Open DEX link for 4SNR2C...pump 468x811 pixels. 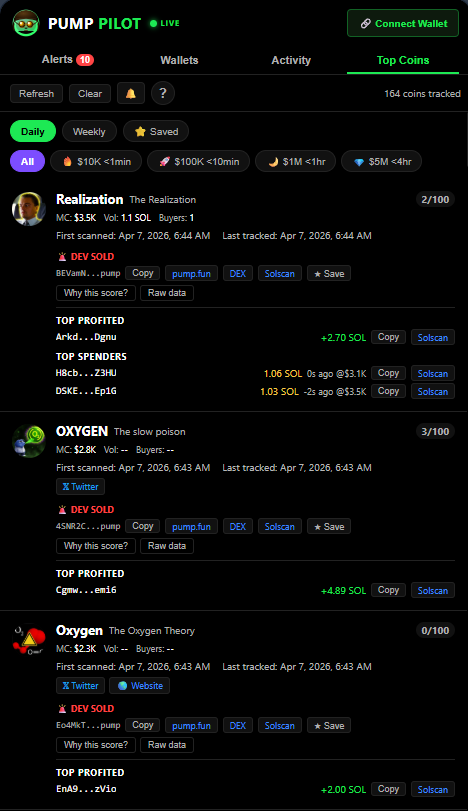click(x=238, y=526)
